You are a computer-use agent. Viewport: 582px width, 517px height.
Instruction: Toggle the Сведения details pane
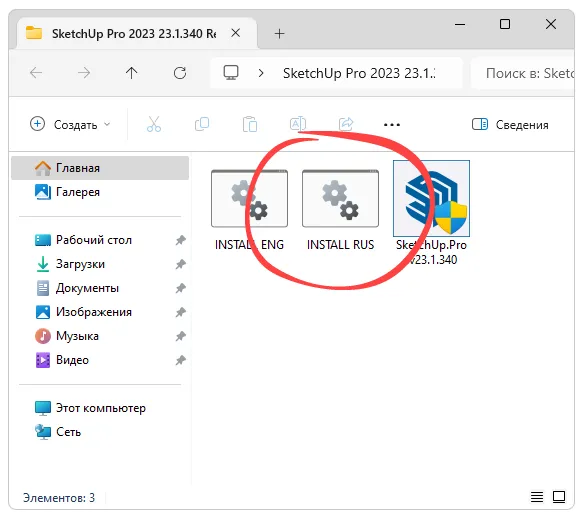510,125
